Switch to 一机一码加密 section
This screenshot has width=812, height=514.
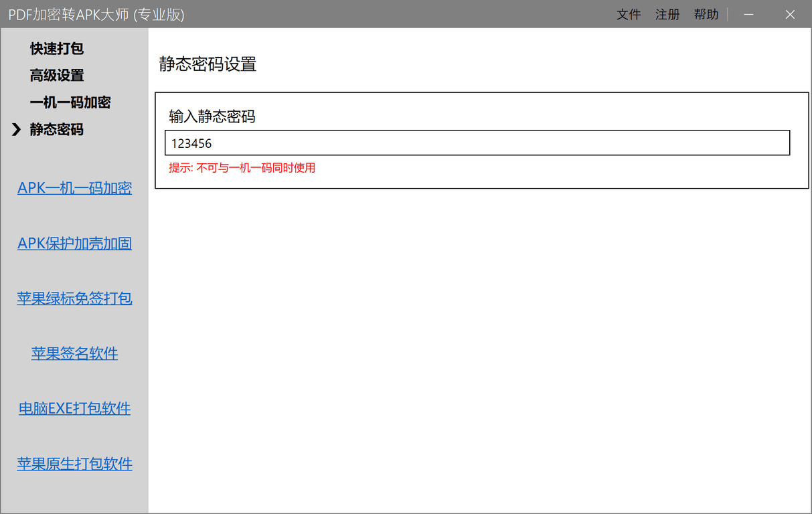70,102
